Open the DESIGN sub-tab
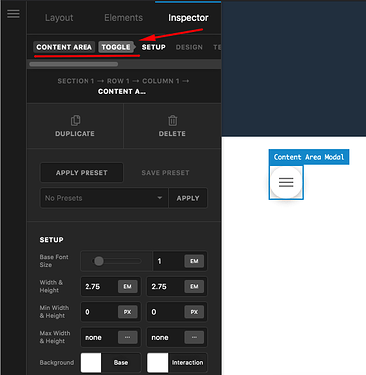This screenshot has width=366, height=375. pyautogui.click(x=189, y=47)
